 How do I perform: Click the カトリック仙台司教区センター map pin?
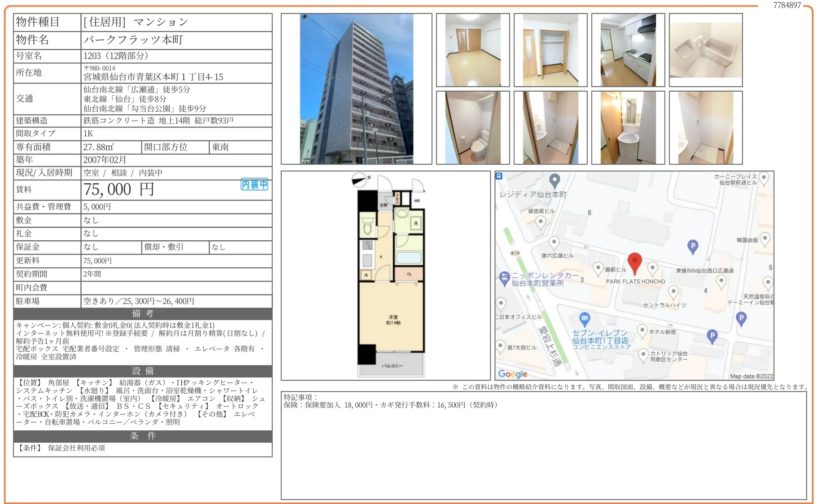[x=643, y=354]
